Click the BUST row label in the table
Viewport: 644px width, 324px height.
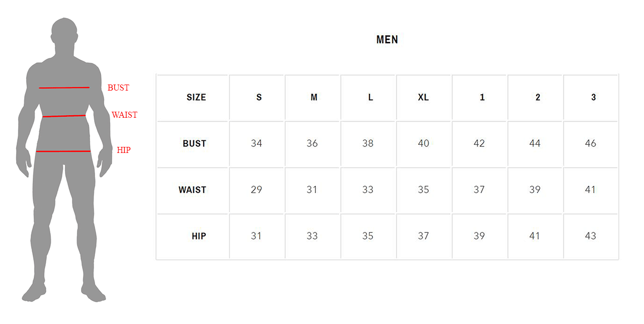pyautogui.click(x=194, y=144)
